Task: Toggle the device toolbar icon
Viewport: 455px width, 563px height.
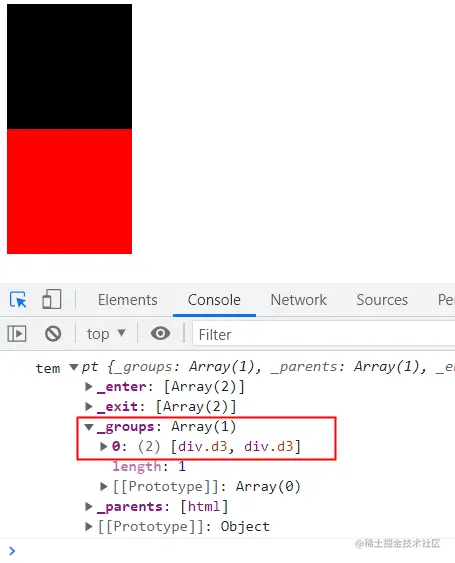Action: (x=52, y=299)
